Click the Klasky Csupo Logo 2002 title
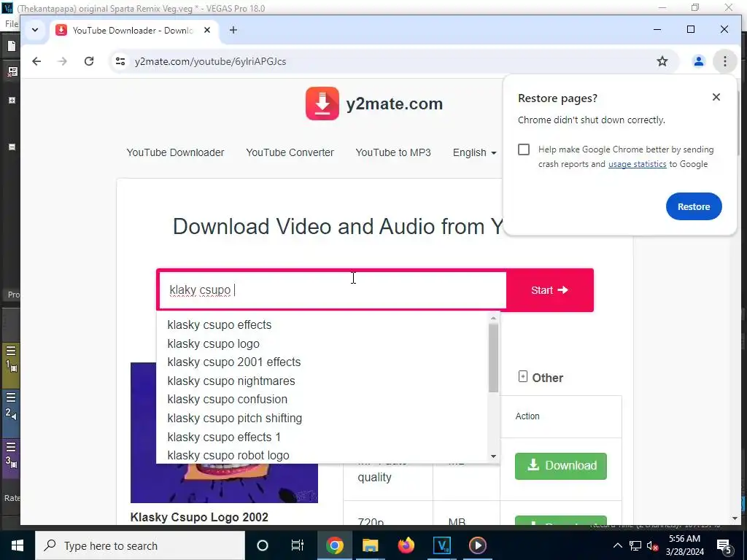747x560 pixels. pos(199,517)
